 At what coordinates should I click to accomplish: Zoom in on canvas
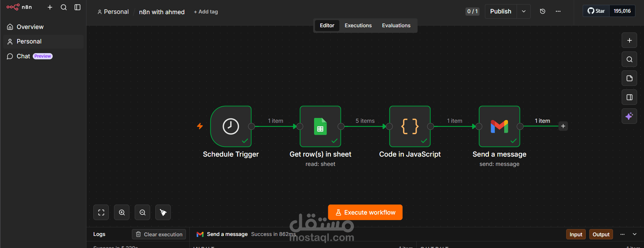pos(122,212)
